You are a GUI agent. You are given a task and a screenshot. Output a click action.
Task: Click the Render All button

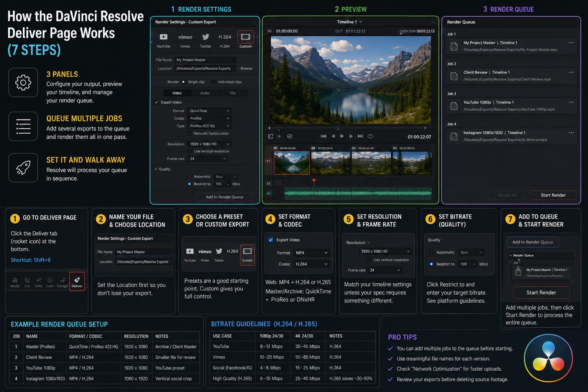click(507, 195)
